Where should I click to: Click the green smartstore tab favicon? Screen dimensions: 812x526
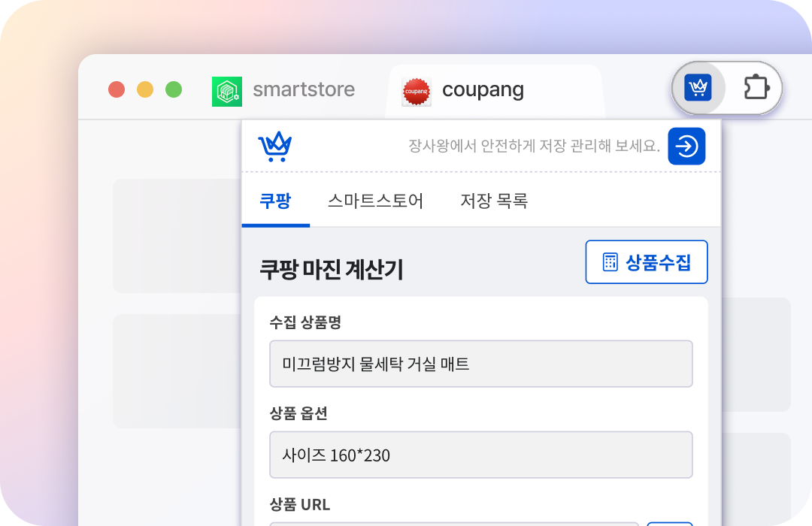point(227,92)
